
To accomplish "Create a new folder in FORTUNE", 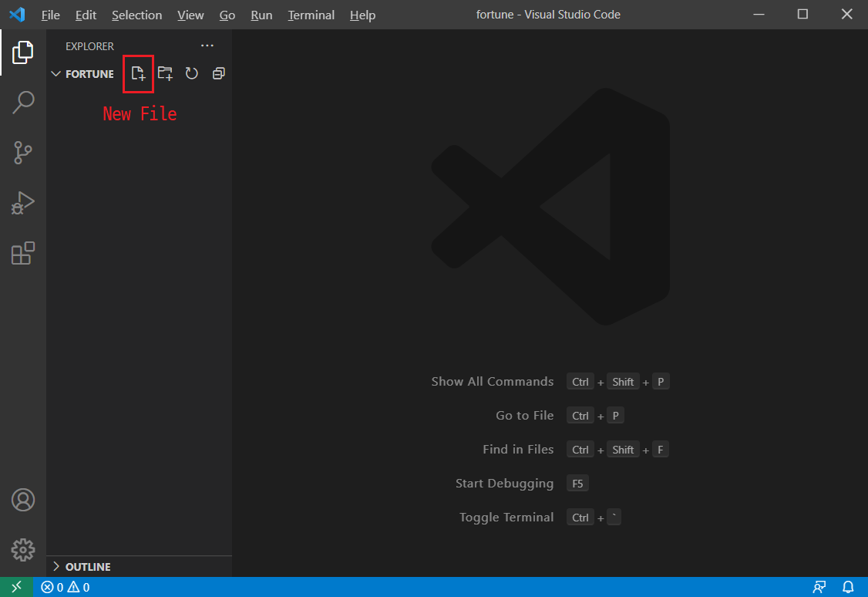I will click(165, 73).
